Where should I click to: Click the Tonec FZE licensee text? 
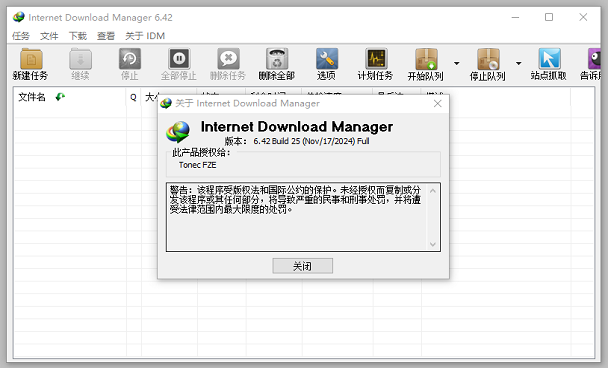pos(198,165)
